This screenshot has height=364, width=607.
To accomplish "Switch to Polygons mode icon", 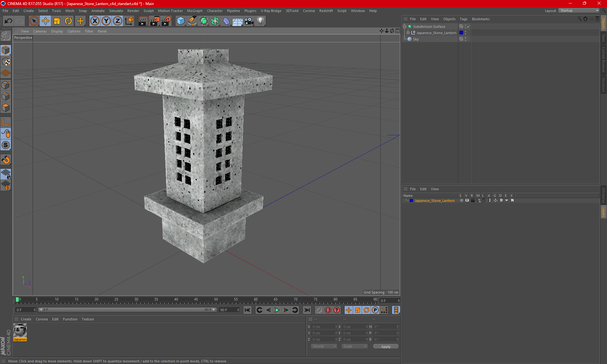I will coord(6,108).
